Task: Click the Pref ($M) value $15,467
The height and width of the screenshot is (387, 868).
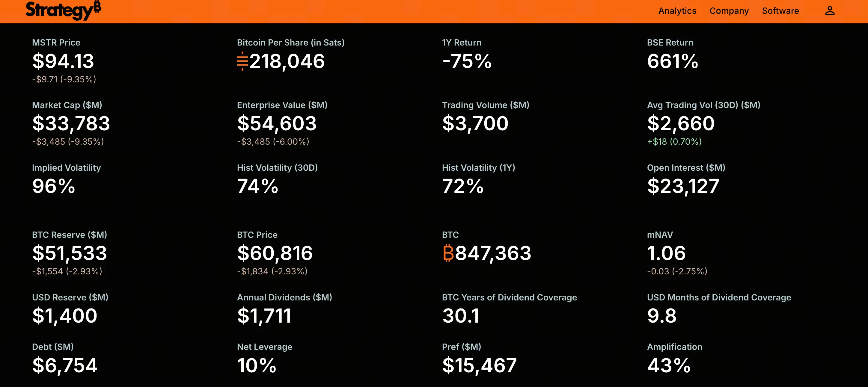Action: 479,366
